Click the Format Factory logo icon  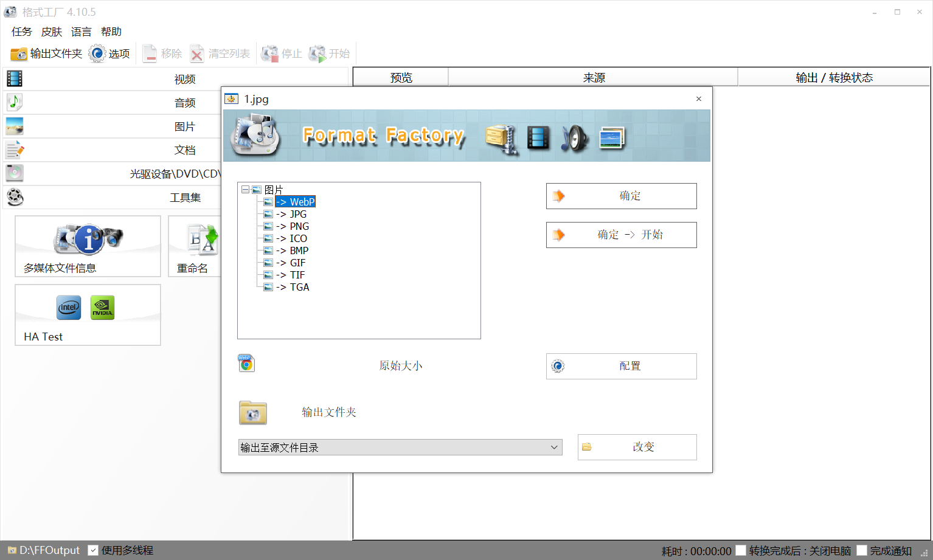coord(255,135)
